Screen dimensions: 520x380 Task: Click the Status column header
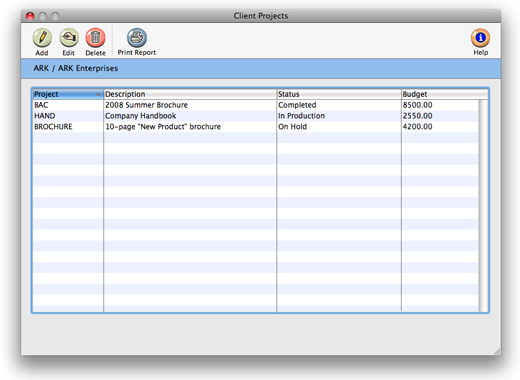point(339,94)
